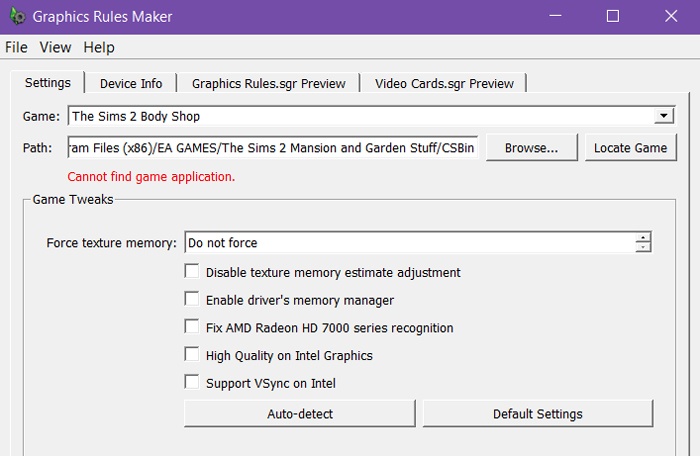Click the Game Tweaks group label
This screenshot has width=700, height=456.
[x=73, y=199]
